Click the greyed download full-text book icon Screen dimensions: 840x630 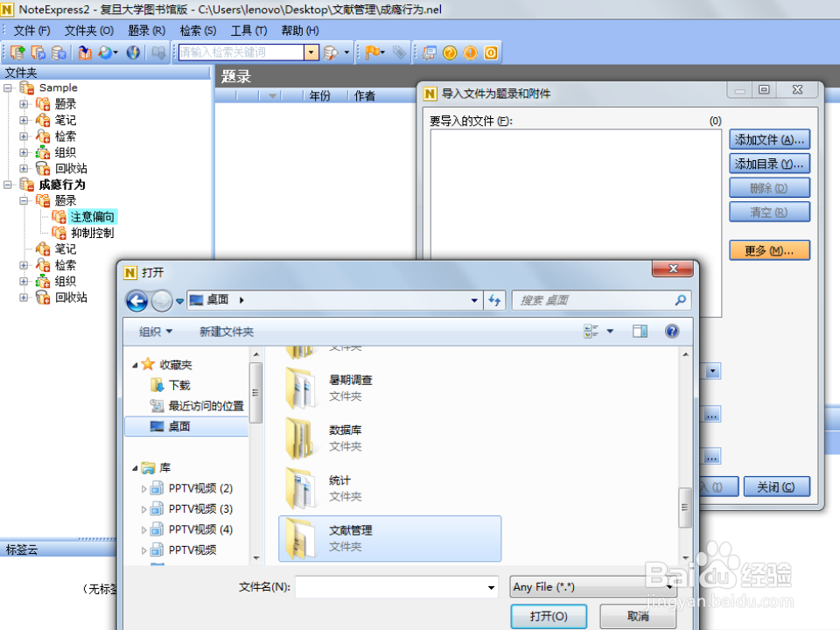[158, 52]
